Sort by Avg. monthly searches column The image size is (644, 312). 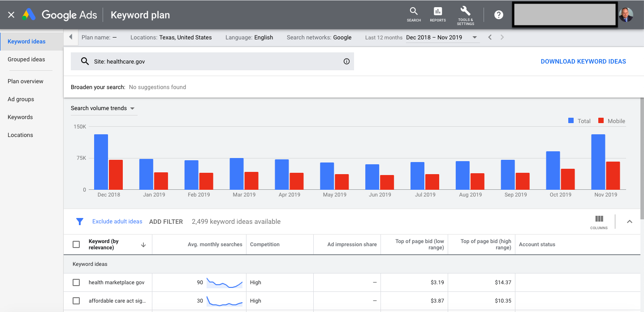215,244
